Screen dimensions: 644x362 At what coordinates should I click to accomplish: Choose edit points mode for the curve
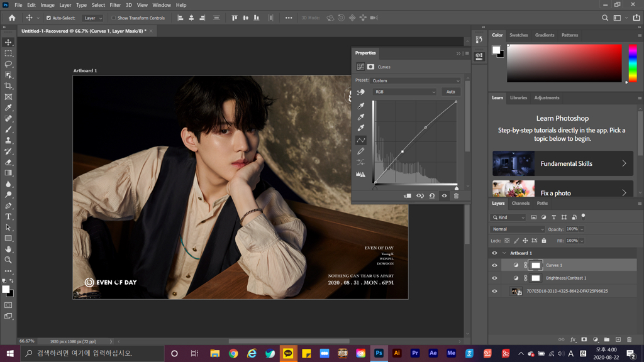pyautogui.click(x=360, y=140)
